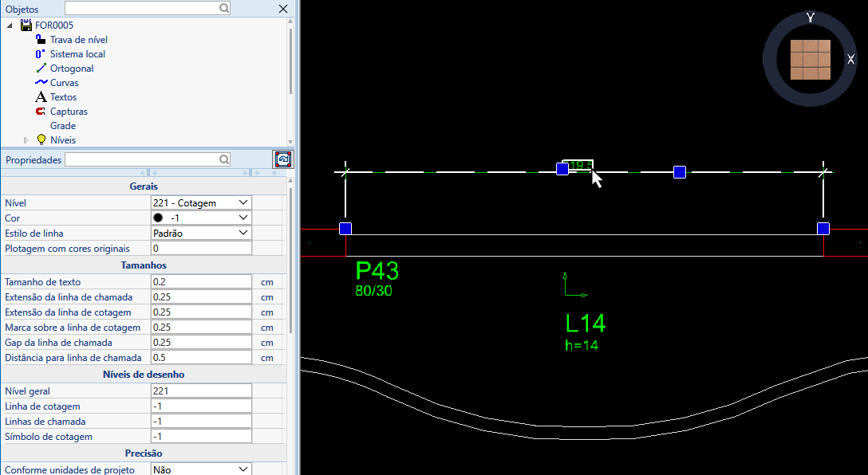This screenshot has height=475, width=868.
Task: Expand the Níveis tree node
Action: pos(26,140)
